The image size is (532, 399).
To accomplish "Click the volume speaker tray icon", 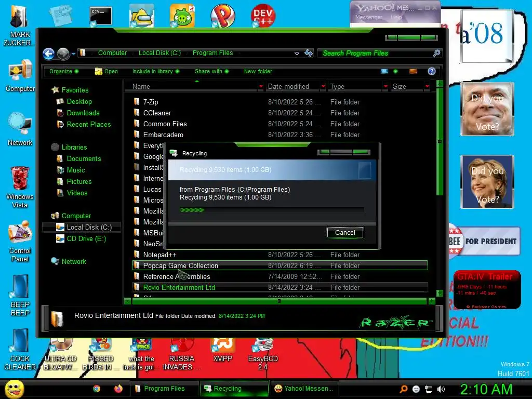I will (x=441, y=389).
